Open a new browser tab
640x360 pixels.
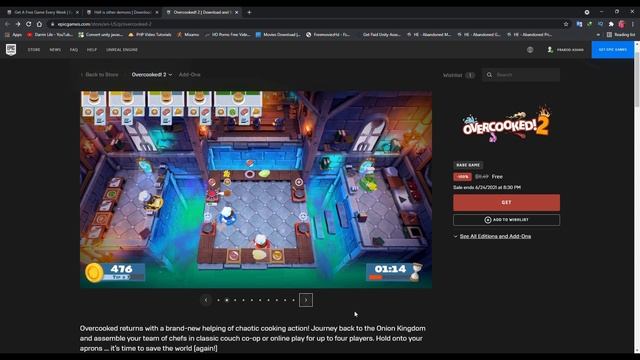[249, 12]
